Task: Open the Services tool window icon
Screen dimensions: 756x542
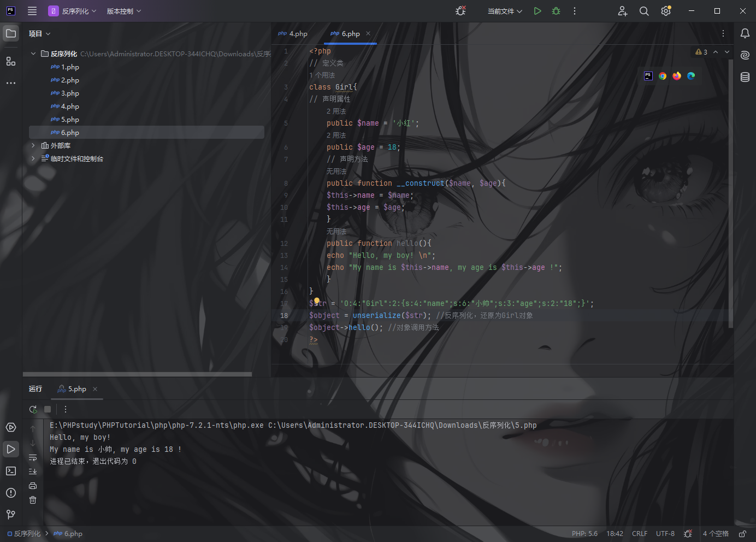Action: tap(11, 427)
